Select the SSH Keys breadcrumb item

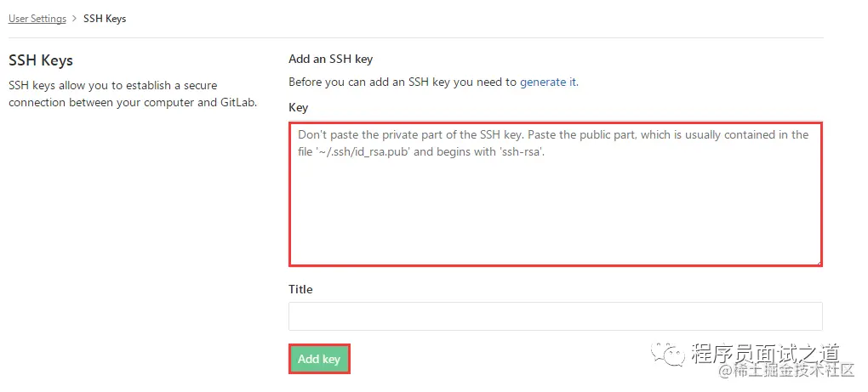pos(105,19)
